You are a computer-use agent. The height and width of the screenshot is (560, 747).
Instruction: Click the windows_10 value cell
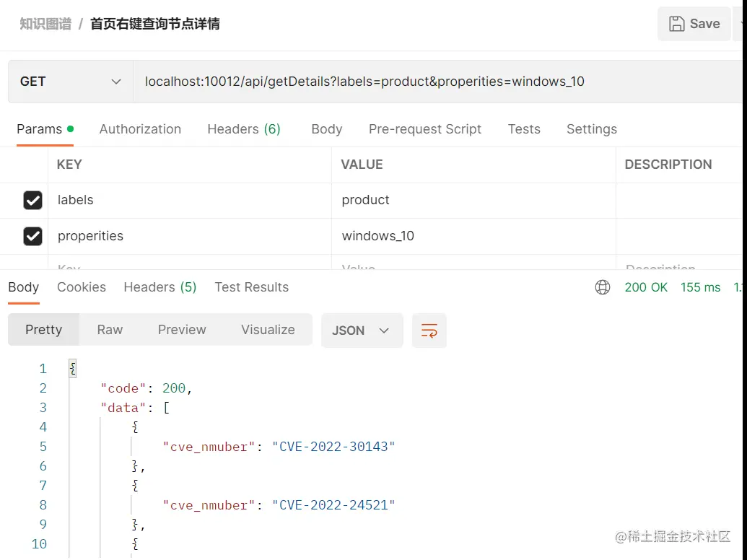click(474, 236)
